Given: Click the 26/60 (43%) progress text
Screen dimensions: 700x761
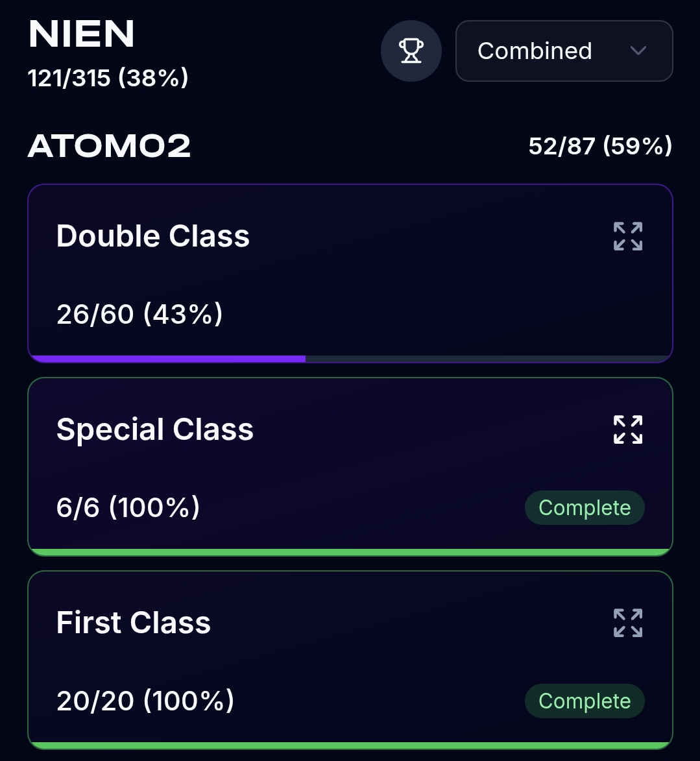Looking at the screenshot, I should (139, 315).
